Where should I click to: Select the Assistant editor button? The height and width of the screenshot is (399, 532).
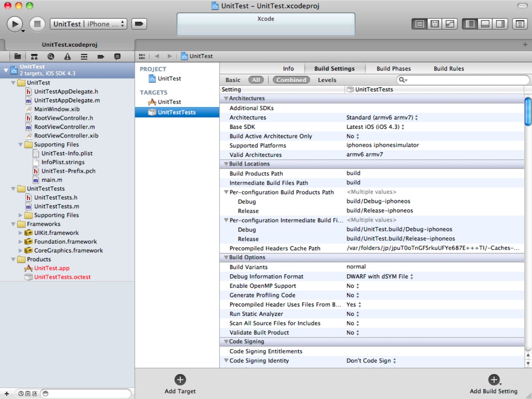click(x=435, y=24)
